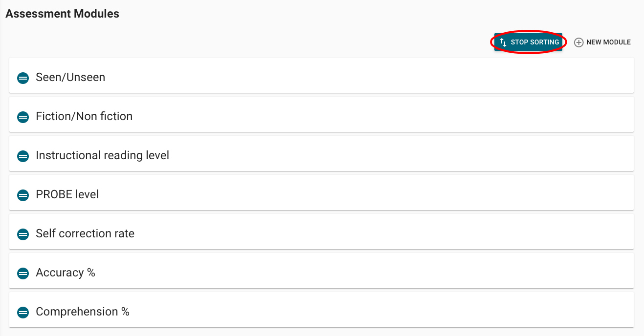Toggle sorting off with Stop Sorting button

528,42
